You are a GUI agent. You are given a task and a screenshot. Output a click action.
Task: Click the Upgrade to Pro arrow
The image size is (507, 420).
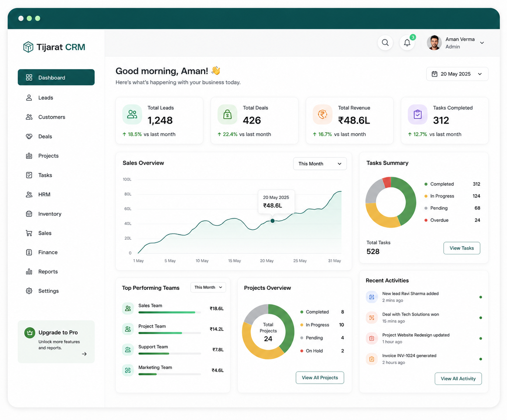pyautogui.click(x=84, y=354)
